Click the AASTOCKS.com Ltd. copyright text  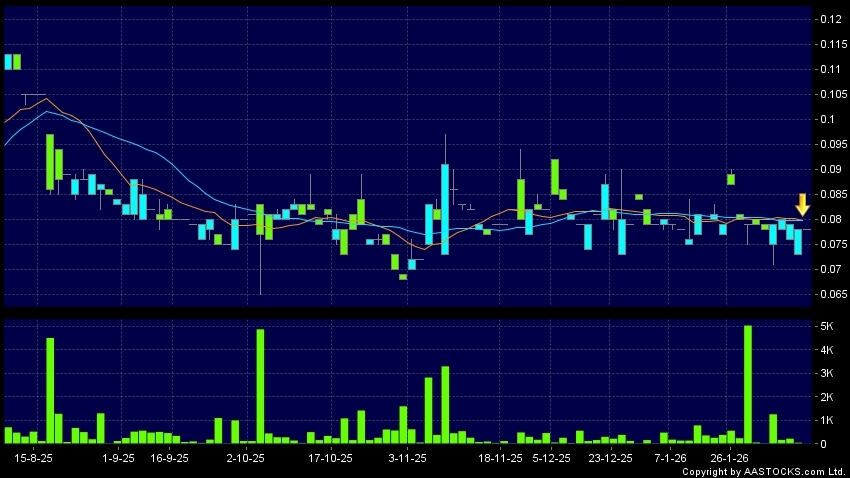[x=764, y=471]
